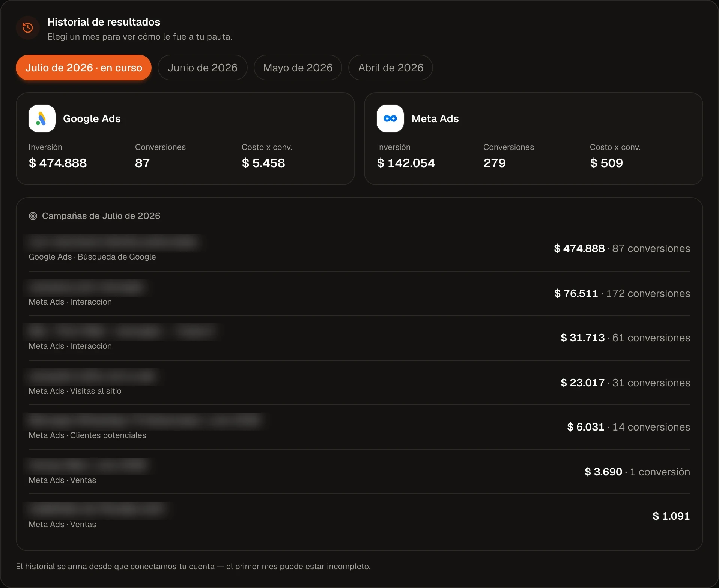Click the 'Costo x conv.' label in Google Ads card
This screenshot has height=588, width=719.
[267, 147]
